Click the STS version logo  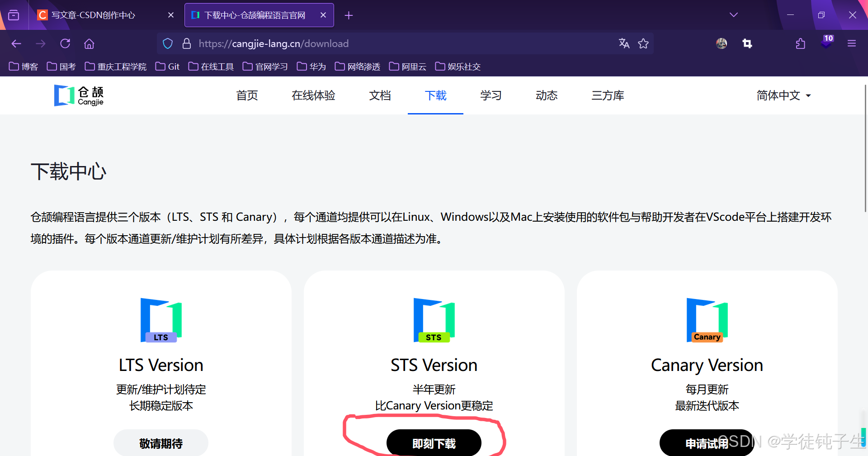pos(434,320)
